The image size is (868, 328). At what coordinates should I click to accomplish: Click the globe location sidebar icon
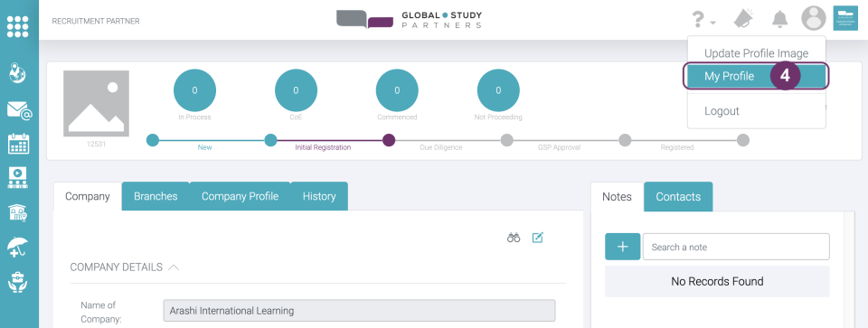coord(18,73)
